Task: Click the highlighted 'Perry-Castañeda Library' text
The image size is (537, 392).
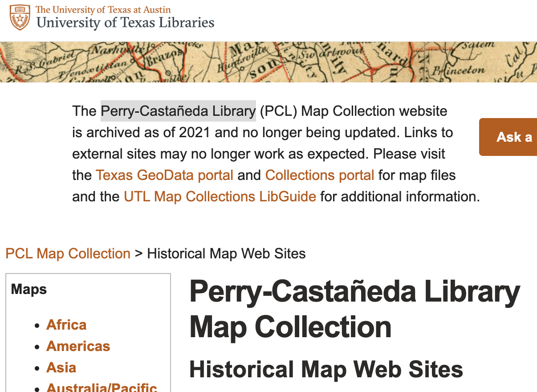Action: tap(178, 111)
